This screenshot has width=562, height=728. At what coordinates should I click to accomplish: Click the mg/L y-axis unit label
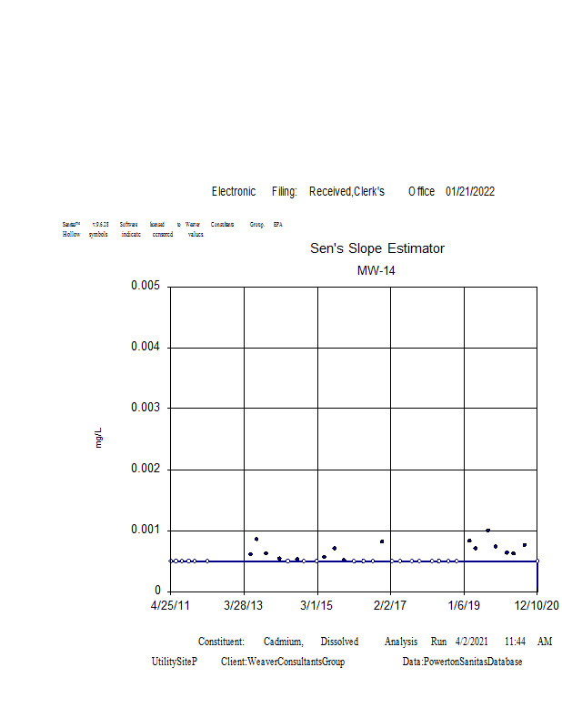(99, 438)
